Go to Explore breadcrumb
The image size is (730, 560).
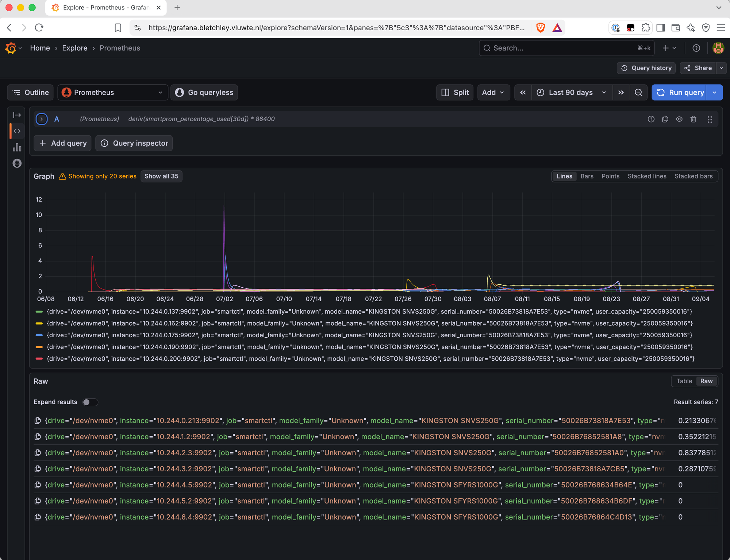click(x=74, y=48)
